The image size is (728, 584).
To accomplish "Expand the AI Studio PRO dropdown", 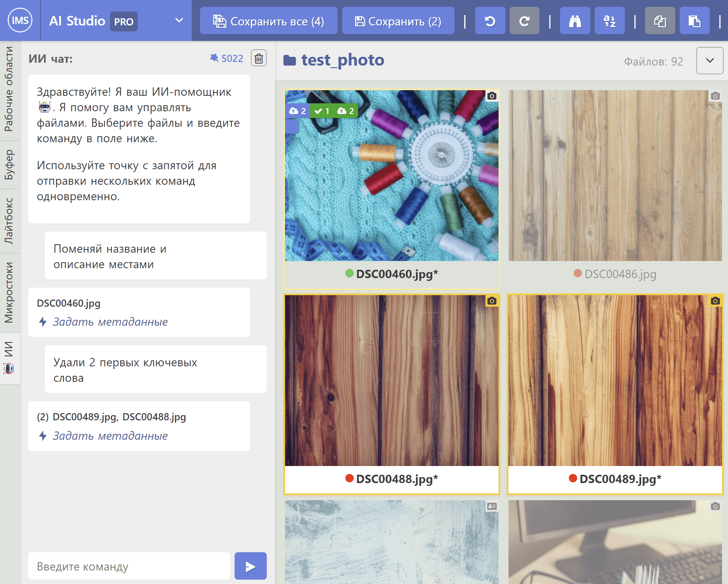I will [x=179, y=20].
